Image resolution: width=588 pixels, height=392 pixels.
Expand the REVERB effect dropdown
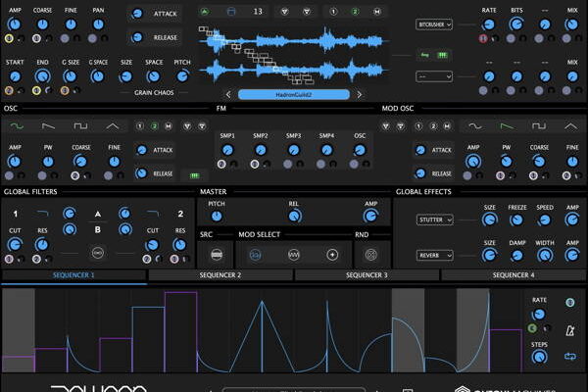click(x=433, y=255)
